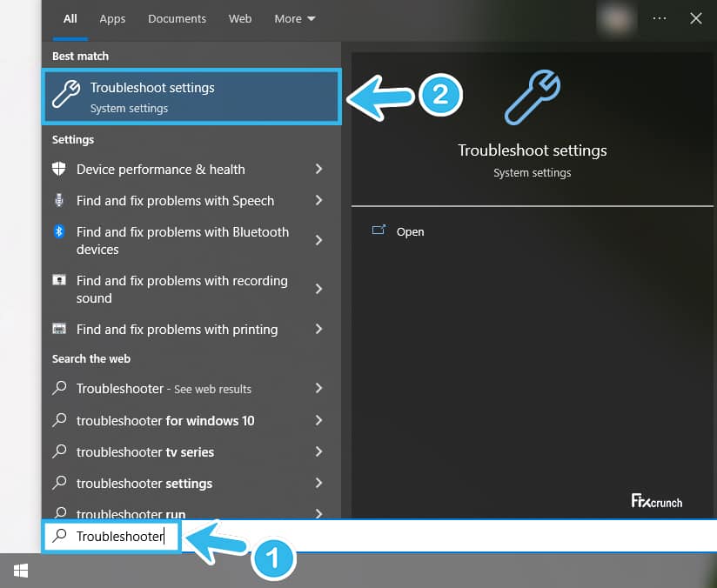The height and width of the screenshot is (588, 717).
Task: Select 'Find and fix problems with recording sound'
Action: pyautogui.click(x=191, y=289)
